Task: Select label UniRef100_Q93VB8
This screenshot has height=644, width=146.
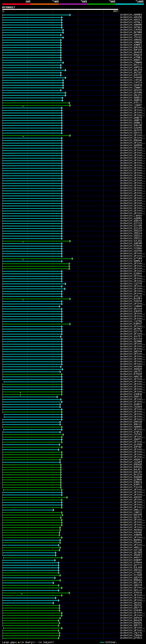Action: coord(131,93)
